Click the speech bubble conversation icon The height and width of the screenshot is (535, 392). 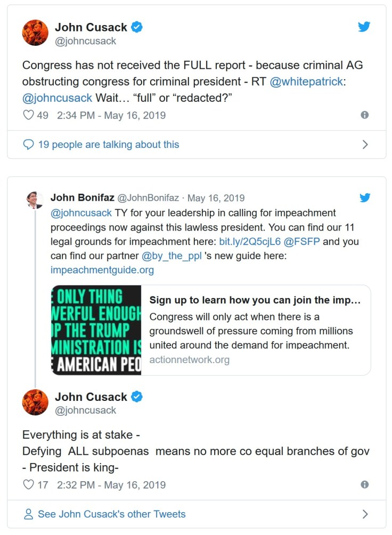[x=28, y=144]
